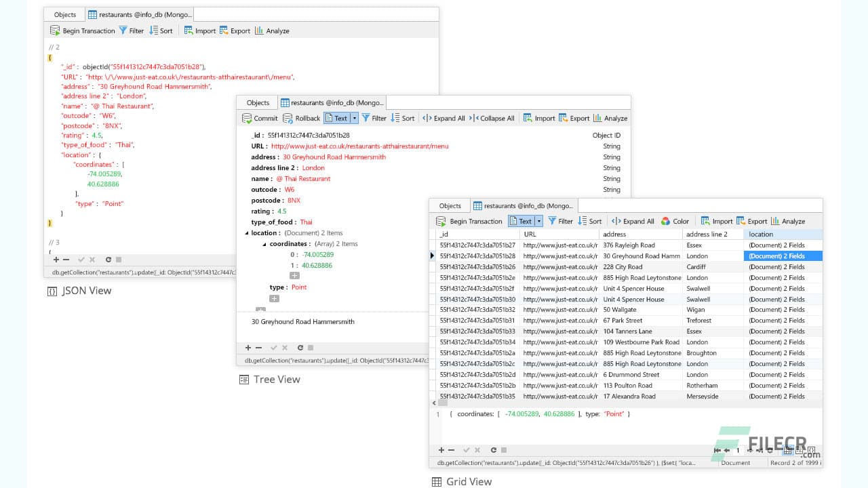This screenshot has width=868, height=488.
Task: Open the Color picker in Grid toolbar
Action: [x=675, y=221]
